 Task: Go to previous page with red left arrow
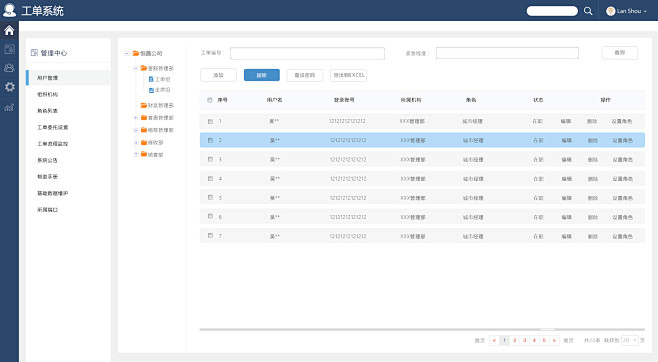click(494, 340)
